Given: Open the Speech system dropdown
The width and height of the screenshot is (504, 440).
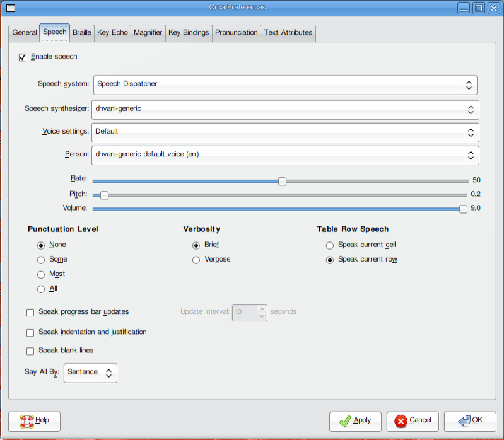Looking at the screenshot, I should pyautogui.click(x=284, y=84).
